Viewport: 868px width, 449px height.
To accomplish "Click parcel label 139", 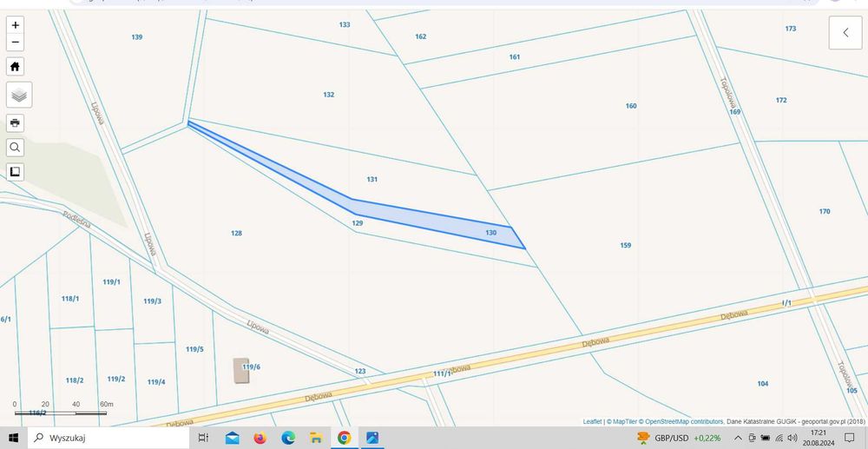I will (137, 37).
